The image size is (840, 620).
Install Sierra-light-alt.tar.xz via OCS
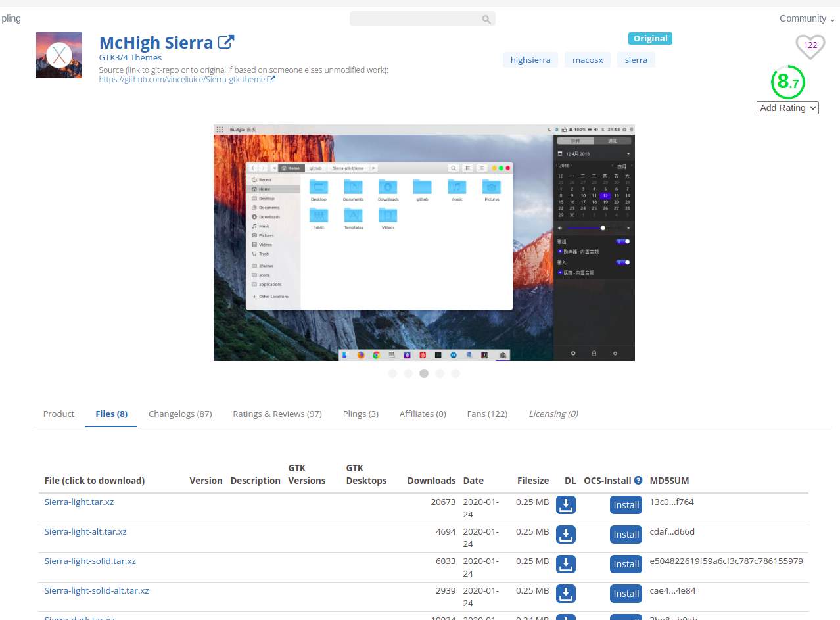coord(626,535)
